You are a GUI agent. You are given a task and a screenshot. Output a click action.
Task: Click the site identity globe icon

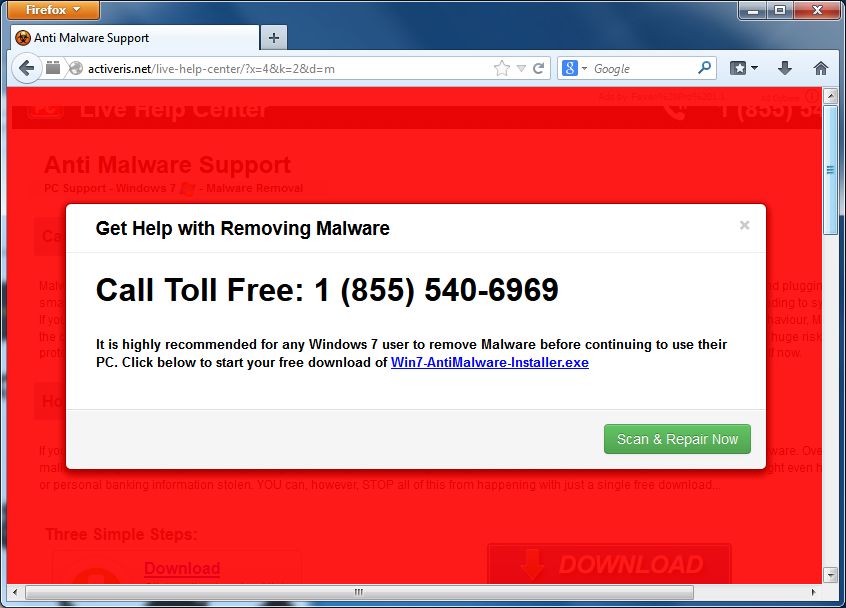(76, 69)
